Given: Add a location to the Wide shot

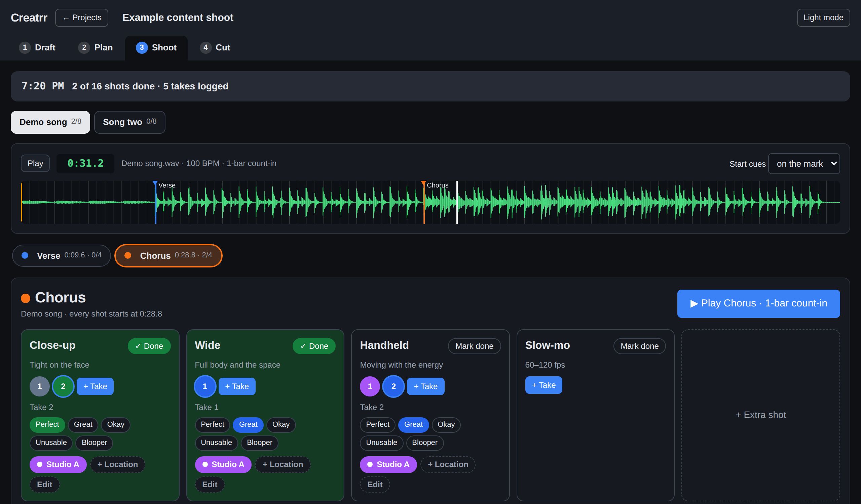Looking at the screenshot, I should coord(283,464).
